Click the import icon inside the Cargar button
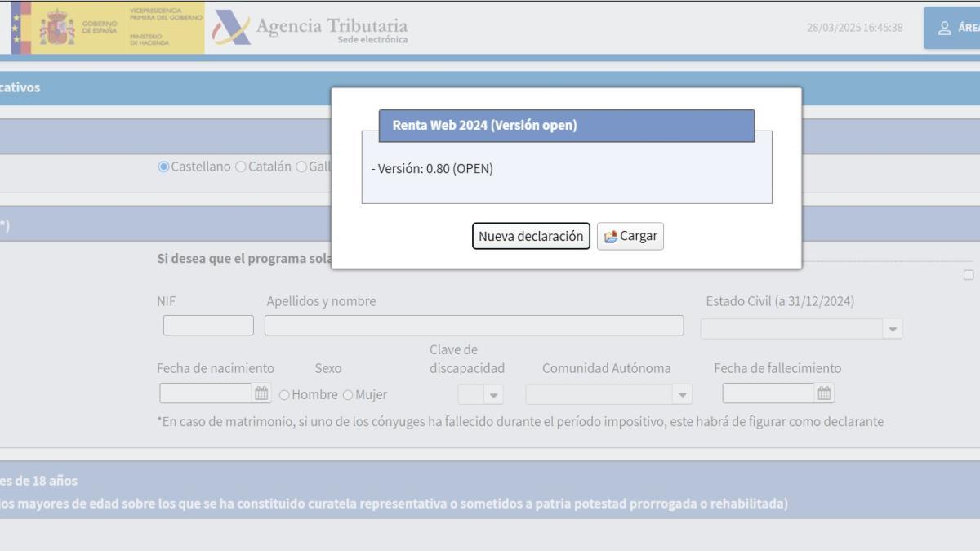This screenshot has width=980, height=551. 611,237
